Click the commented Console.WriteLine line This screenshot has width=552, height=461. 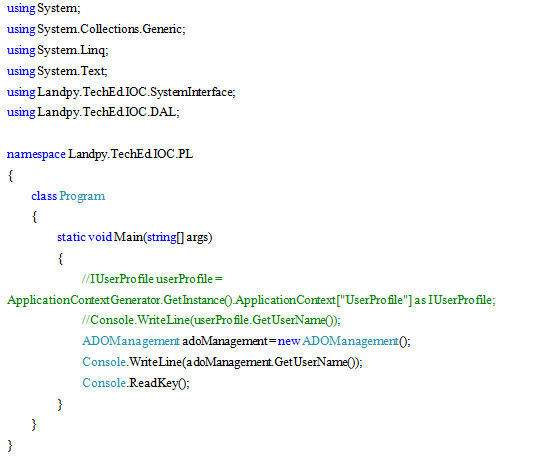coord(211,320)
